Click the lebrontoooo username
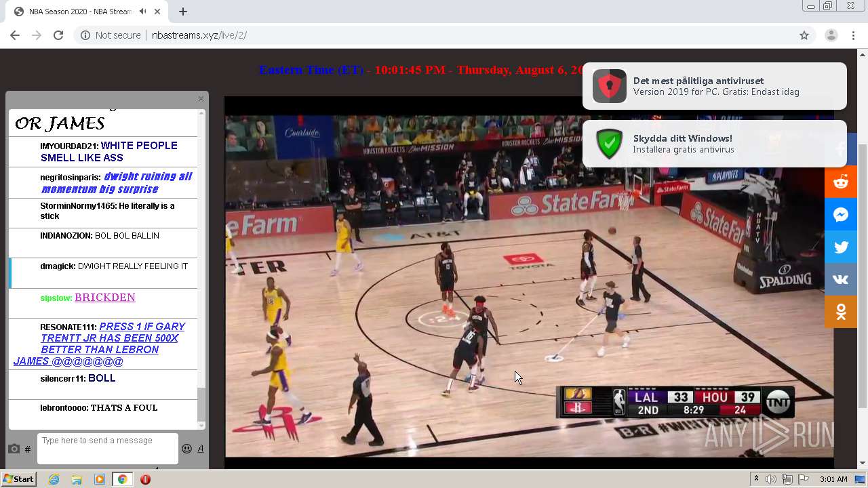 coord(64,408)
